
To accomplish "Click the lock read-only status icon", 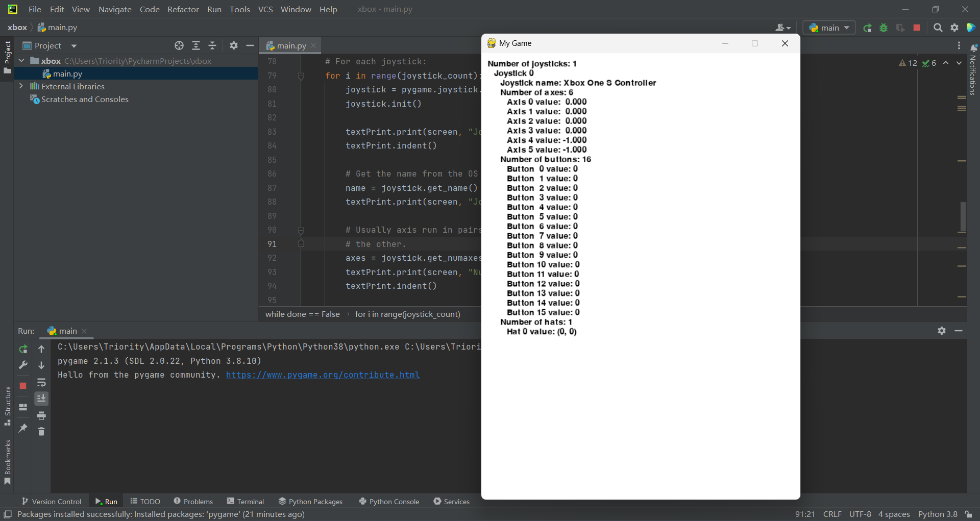I will pyautogui.click(x=968, y=514).
